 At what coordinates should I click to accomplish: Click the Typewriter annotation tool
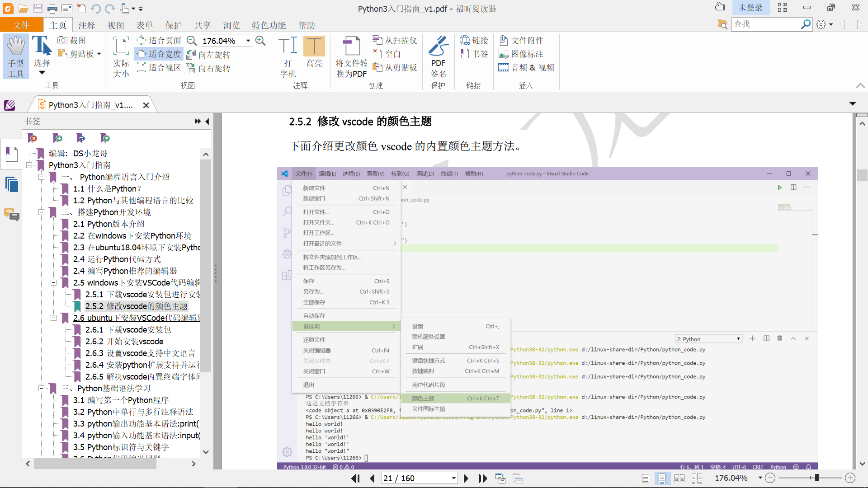(288, 56)
